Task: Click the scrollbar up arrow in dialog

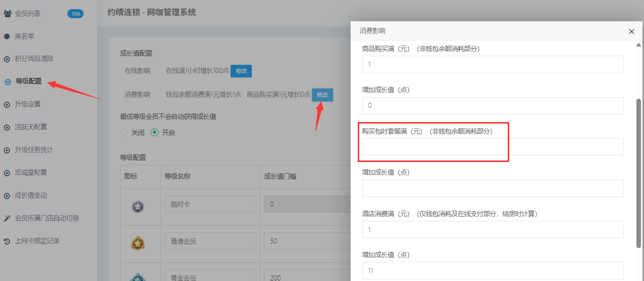Action: click(638, 45)
